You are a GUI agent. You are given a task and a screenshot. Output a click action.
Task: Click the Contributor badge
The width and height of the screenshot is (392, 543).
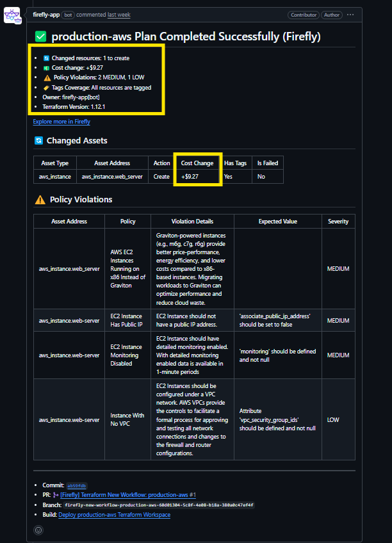pyautogui.click(x=304, y=15)
